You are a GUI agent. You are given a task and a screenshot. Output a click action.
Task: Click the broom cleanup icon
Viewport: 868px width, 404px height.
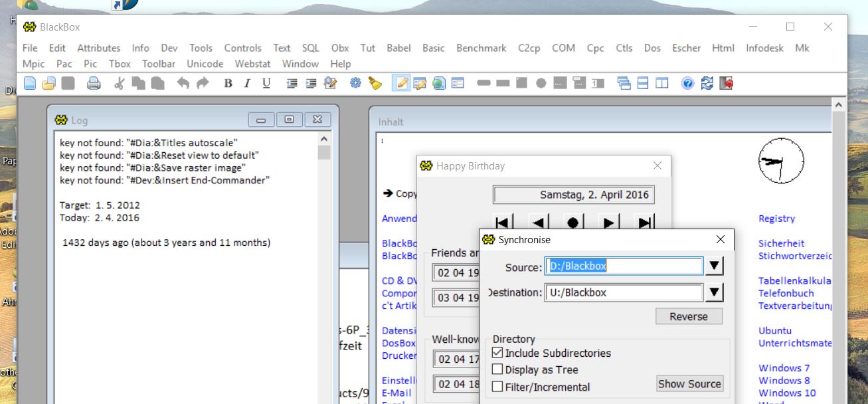[x=375, y=83]
